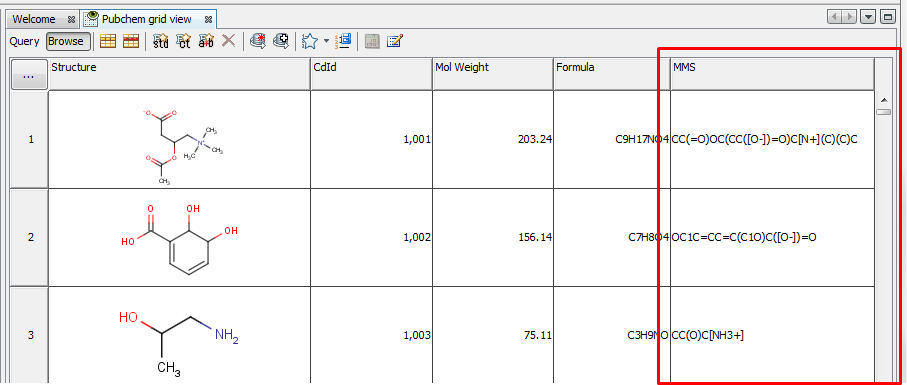Add a new standard field (std icon)
907x385 pixels.
pos(160,41)
